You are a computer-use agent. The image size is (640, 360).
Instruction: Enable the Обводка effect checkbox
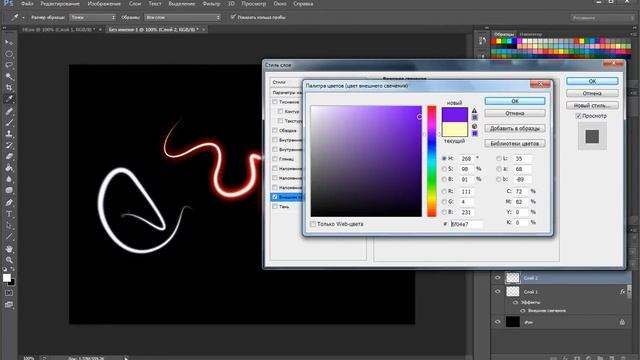[x=275, y=130]
